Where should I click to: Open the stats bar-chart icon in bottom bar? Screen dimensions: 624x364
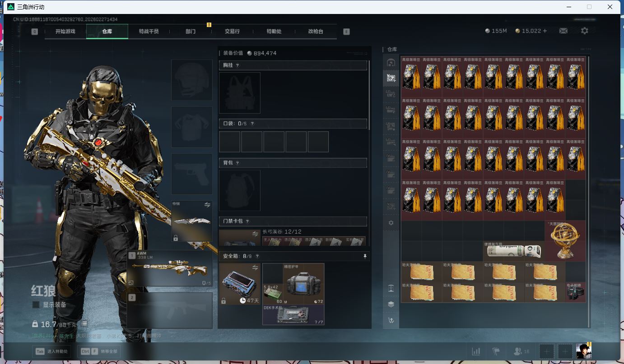tap(476, 351)
